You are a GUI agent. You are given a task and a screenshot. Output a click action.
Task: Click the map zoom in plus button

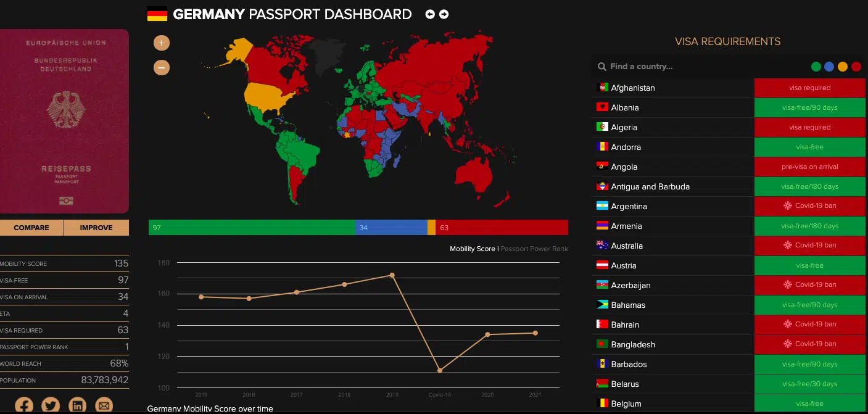click(161, 43)
